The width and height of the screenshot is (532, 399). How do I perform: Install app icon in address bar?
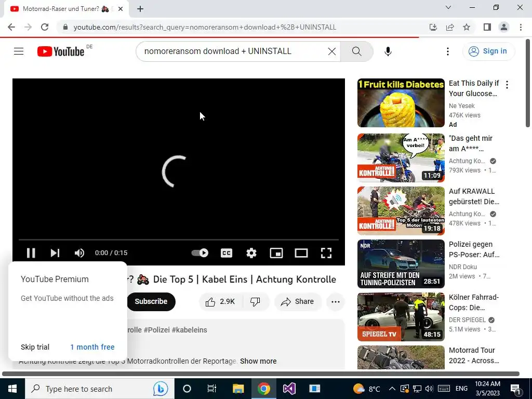[x=433, y=27]
